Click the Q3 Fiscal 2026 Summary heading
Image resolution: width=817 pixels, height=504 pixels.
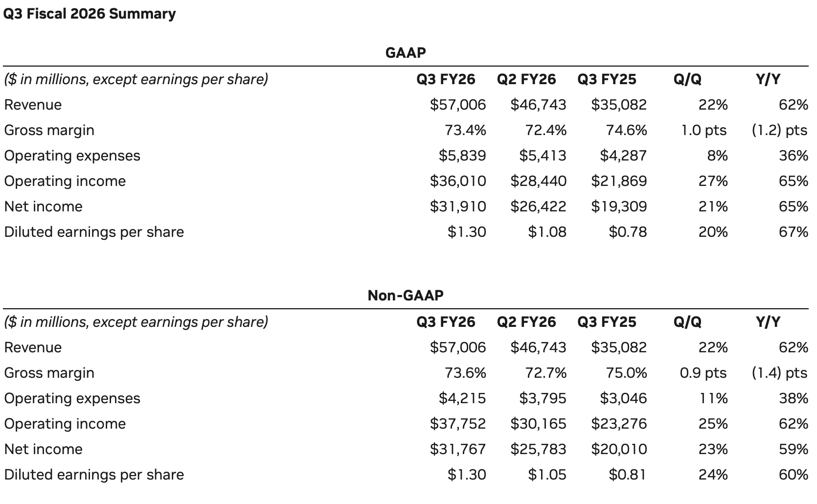coord(89,14)
